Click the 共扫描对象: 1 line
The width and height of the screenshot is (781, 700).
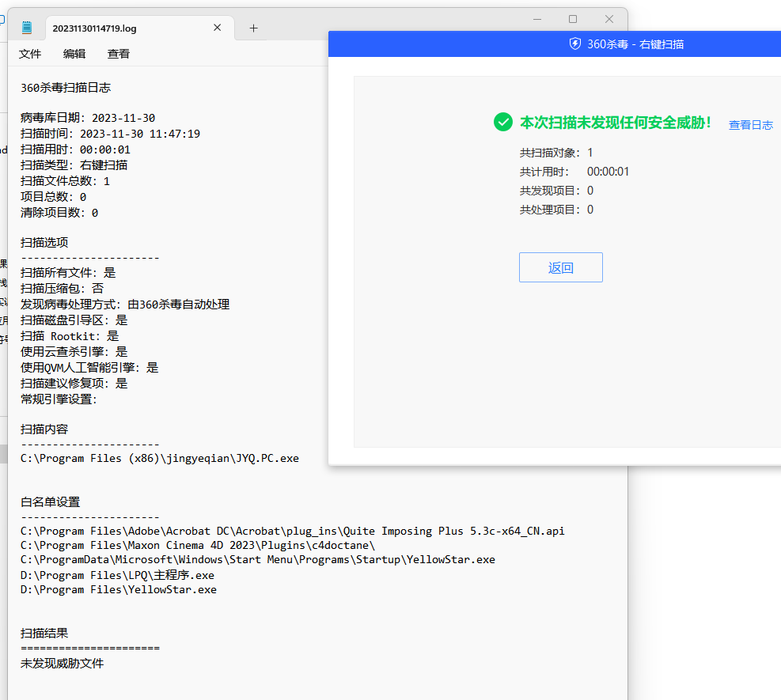pos(556,153)
